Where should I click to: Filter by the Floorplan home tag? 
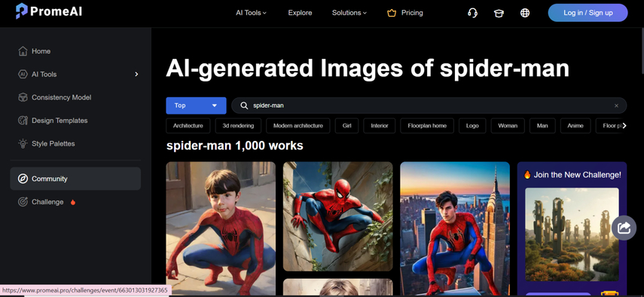click(427, 126)
